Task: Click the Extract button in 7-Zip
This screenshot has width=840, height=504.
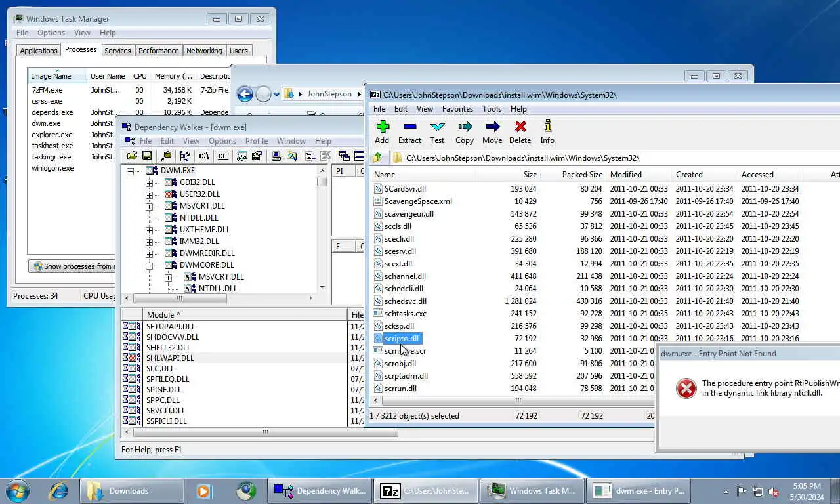Action: (x=409, y=132)
